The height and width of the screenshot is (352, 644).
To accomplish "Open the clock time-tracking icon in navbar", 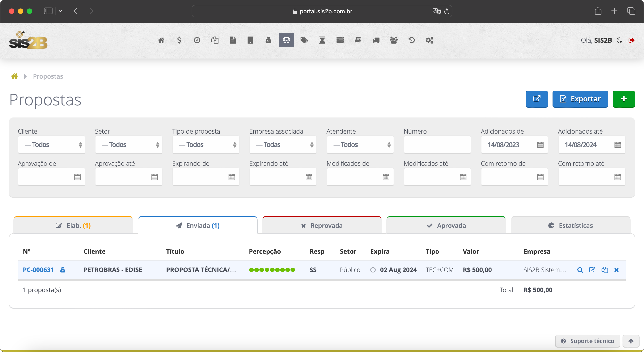I will (x=197, y=40).
